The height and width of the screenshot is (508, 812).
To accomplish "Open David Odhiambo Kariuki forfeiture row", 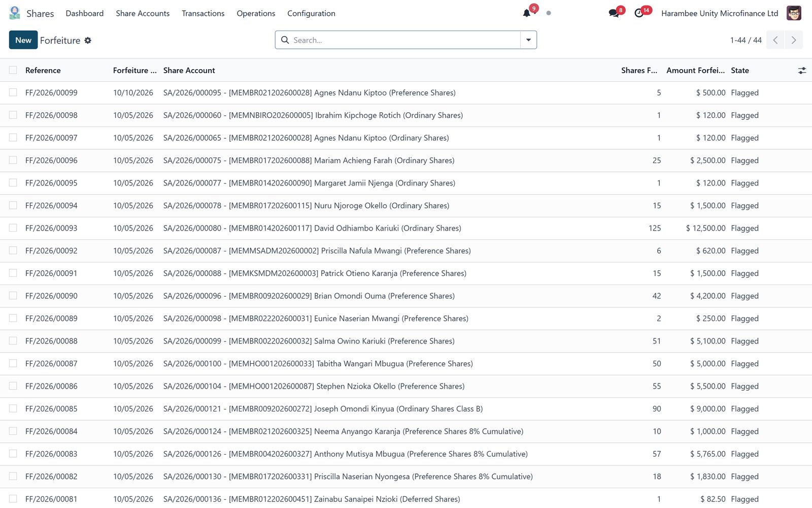I will pyautogui.click(x=406, y=228).
